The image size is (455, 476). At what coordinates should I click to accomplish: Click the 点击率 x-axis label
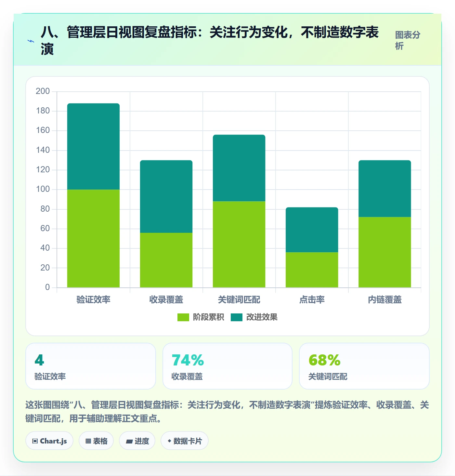[312, 299]
